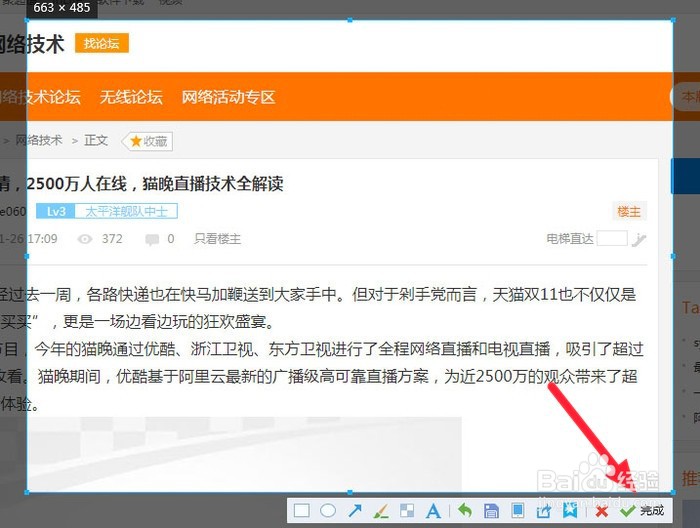This screenshot has height=528, width=700.
Task: Click the article image below the text
Action: [x=245, y=454]
